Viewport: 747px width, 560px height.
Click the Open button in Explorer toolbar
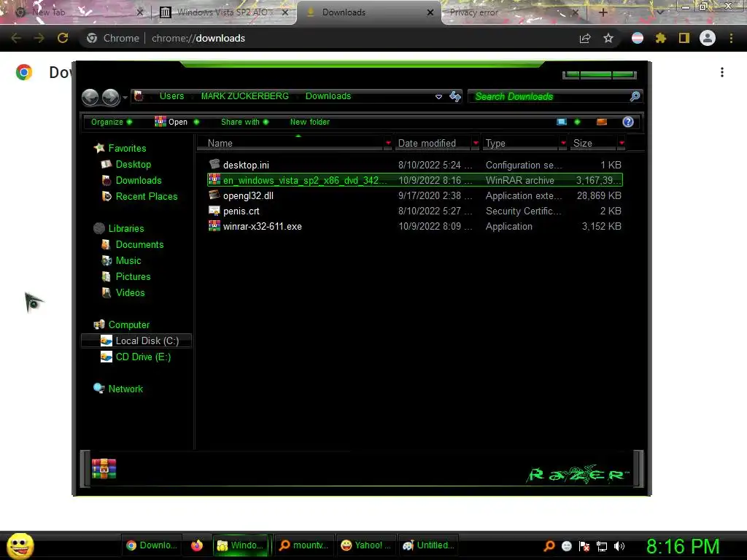pyautogui.click(x=171, y=122)
